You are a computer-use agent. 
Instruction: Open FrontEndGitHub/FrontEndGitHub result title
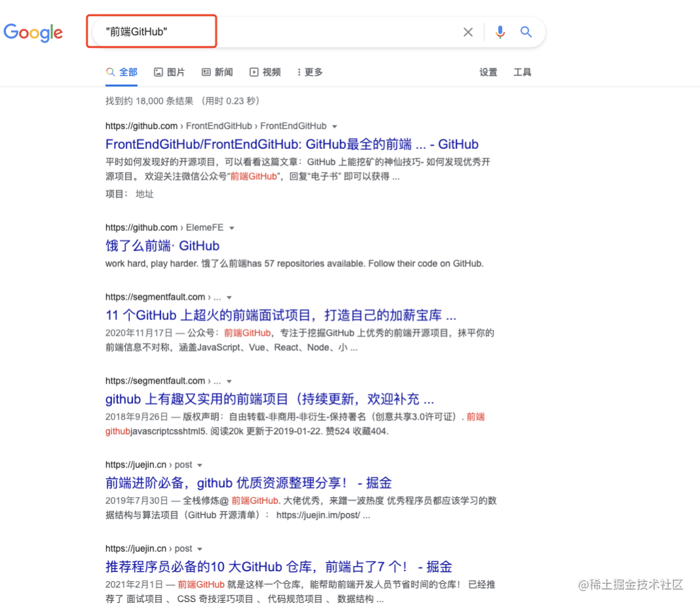tap(292, 144)
